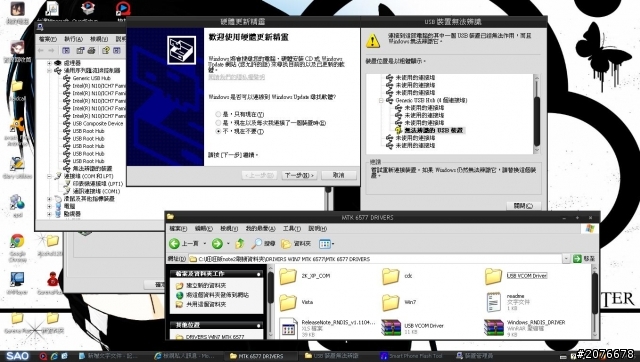Click the Views icon in Explorer toolbar
This screenshot has width=640, height=362.
click(x=324, y=244)
